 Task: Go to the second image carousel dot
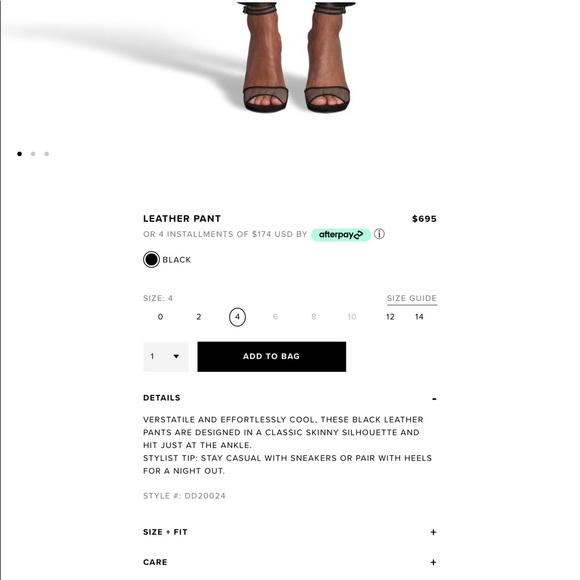click(x=33, y=154)
